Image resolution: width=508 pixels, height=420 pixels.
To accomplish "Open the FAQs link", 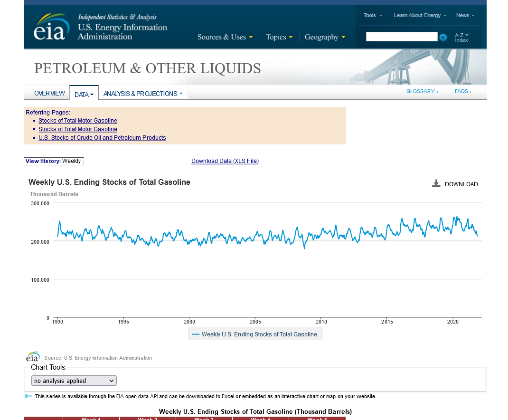I will [x=463, y=91].
